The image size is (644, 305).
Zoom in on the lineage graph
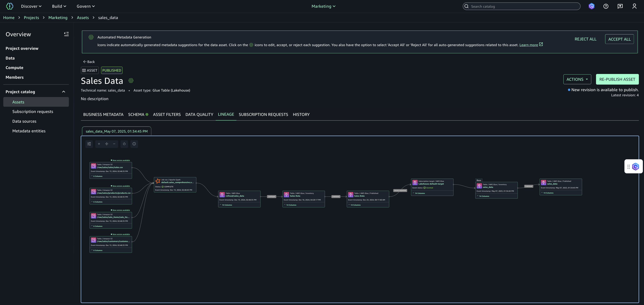pyautogui.click(x=99, y=144)
